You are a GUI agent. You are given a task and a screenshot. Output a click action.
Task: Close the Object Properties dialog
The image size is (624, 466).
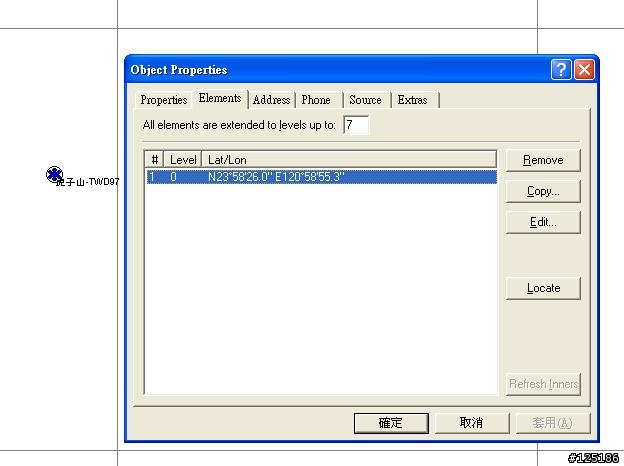[x=584, y=70]
